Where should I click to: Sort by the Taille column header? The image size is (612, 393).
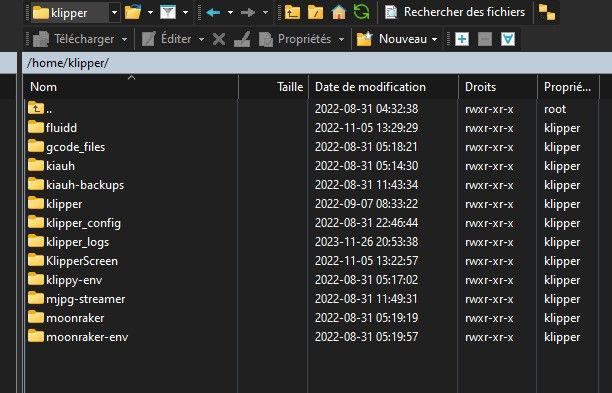[x=274, y=87]
